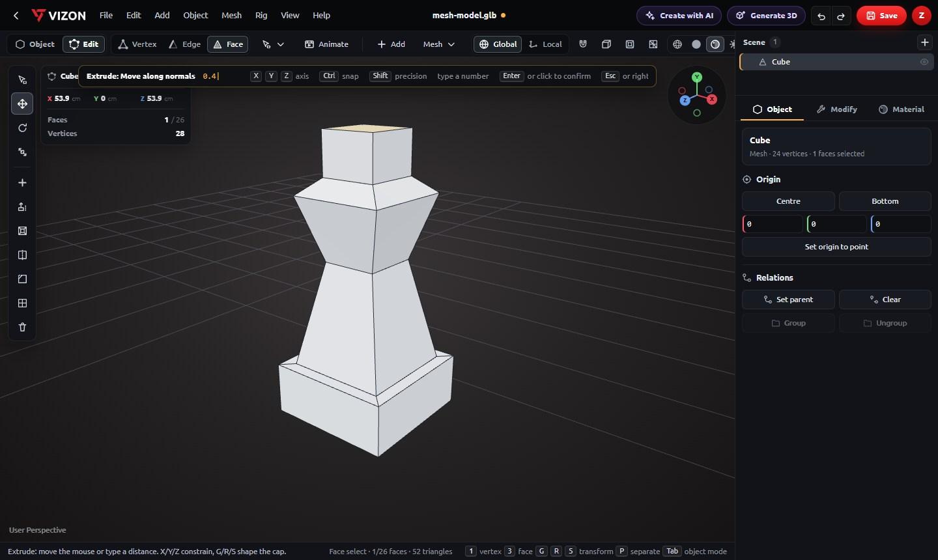Open the Mesh dropdown in the toolbar

tap(438, 44)
